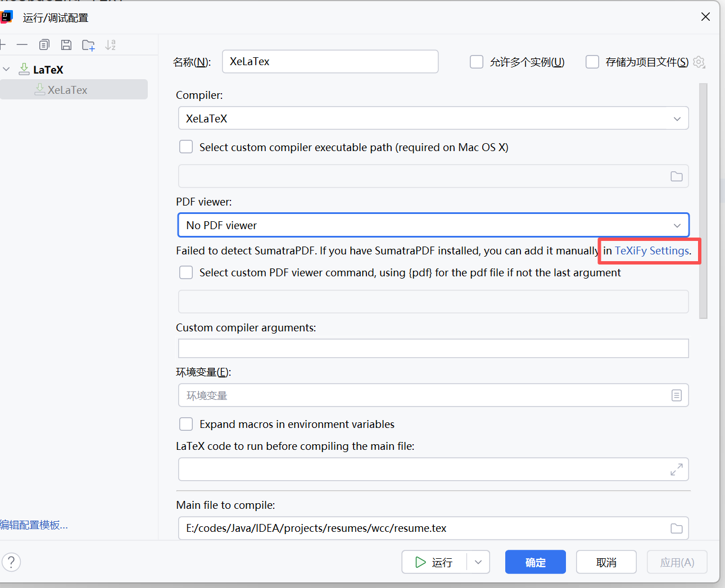Image resolution: width=725 pixels, height=588 pixels.
Task: Open the environment variables editor icon
Action: point(676,395)
